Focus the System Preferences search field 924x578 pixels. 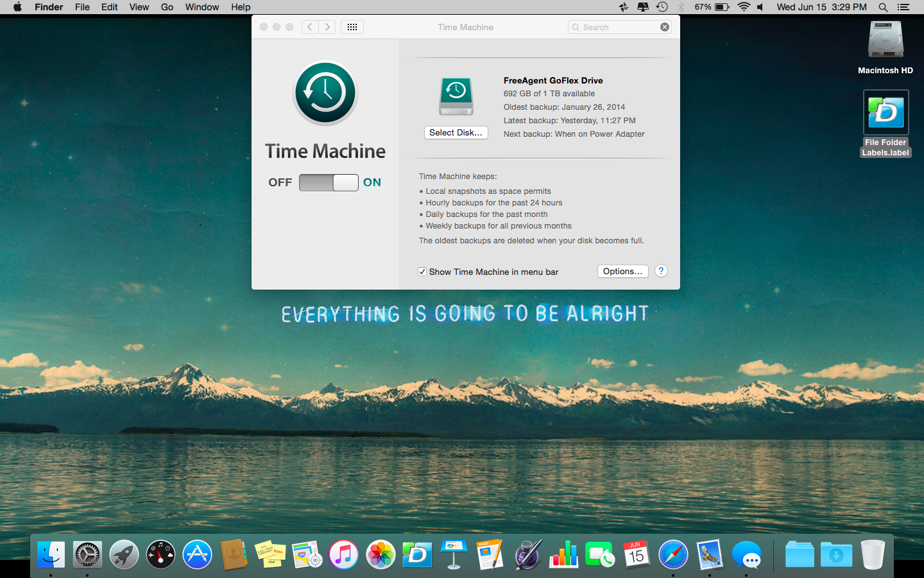pyautogui.click(x=620, y=27)
